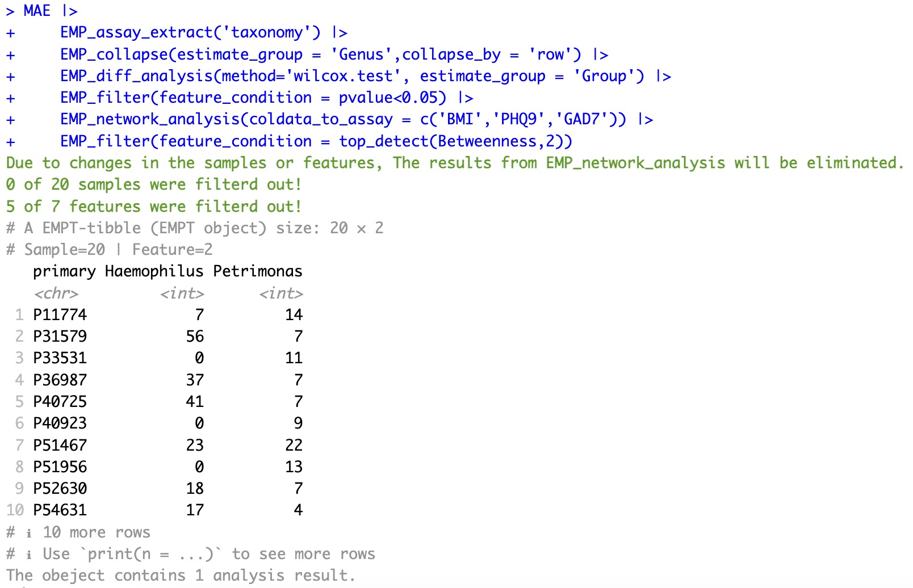Select sample ID P31579 in the table
The image size is (913, 588).
click(60, 337)
